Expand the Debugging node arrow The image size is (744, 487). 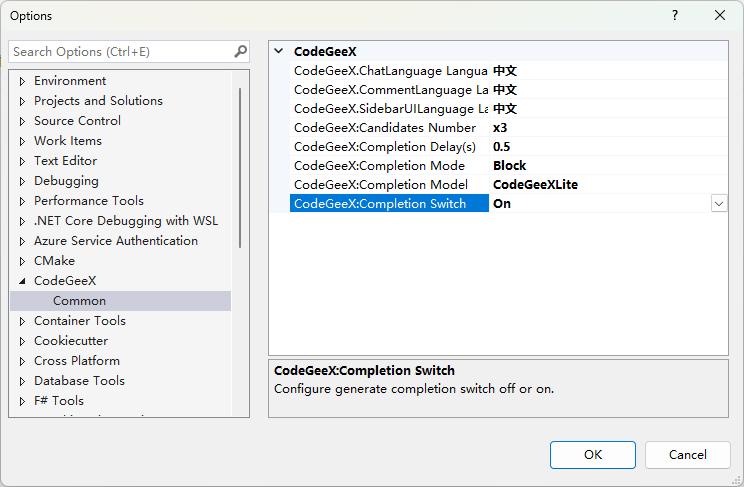pos(22,181)
